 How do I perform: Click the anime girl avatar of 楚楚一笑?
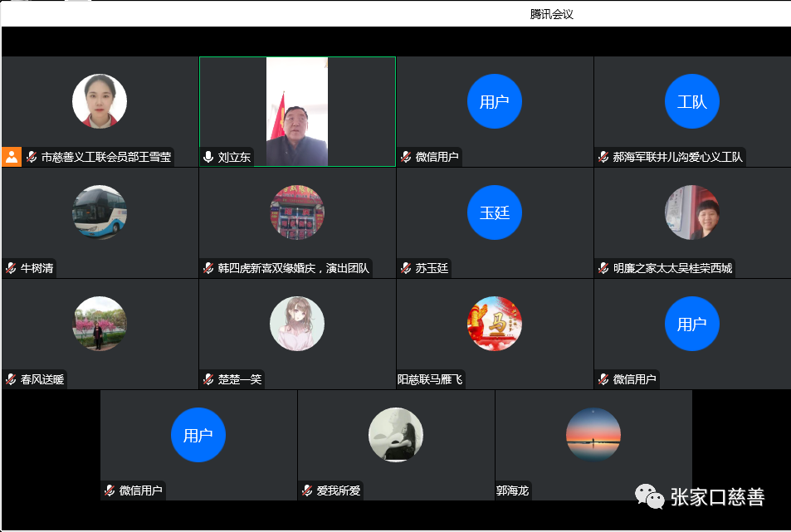(x=297, y=324)
